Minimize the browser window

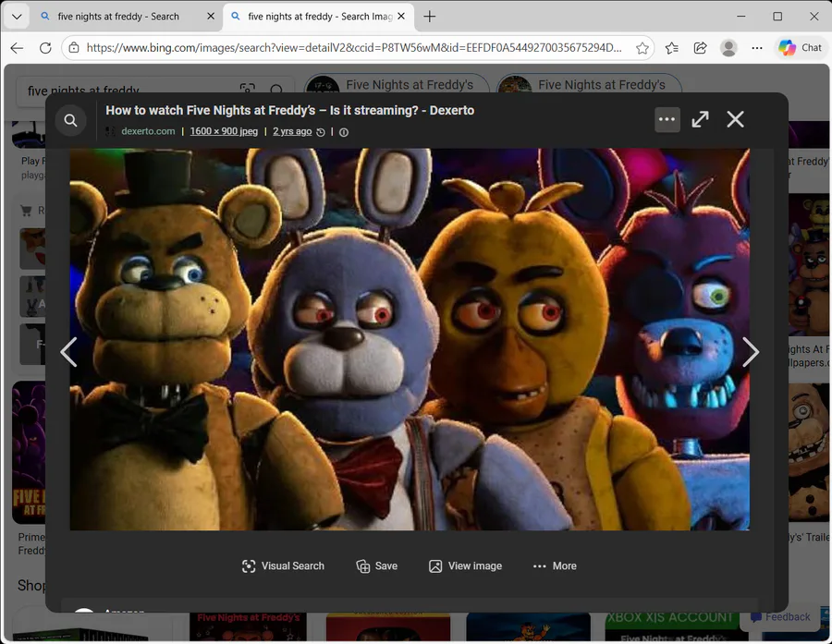(x=741, y=17)
